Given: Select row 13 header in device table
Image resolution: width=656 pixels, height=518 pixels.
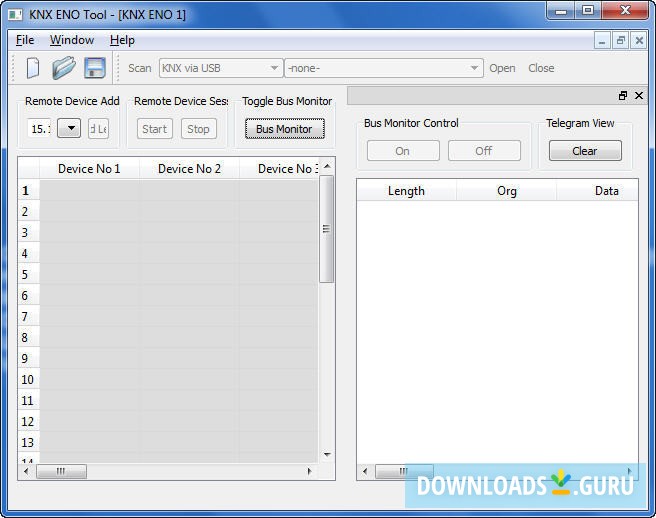Looking at the screenshot, I should (28, 442).
